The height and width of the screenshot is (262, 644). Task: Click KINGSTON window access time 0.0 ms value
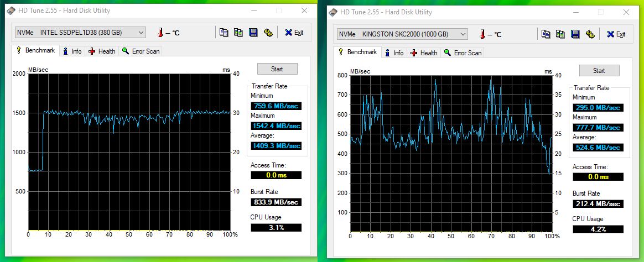tap(598, 177)
